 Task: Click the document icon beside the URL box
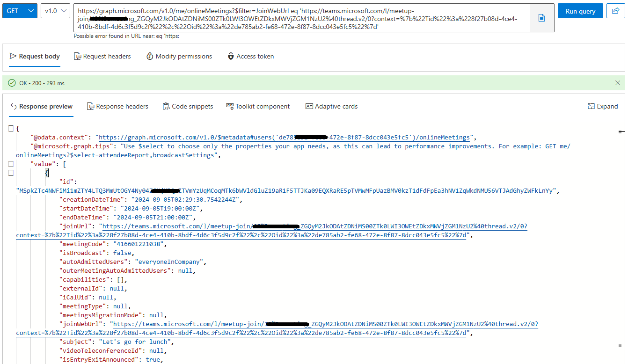coord(541,18)
